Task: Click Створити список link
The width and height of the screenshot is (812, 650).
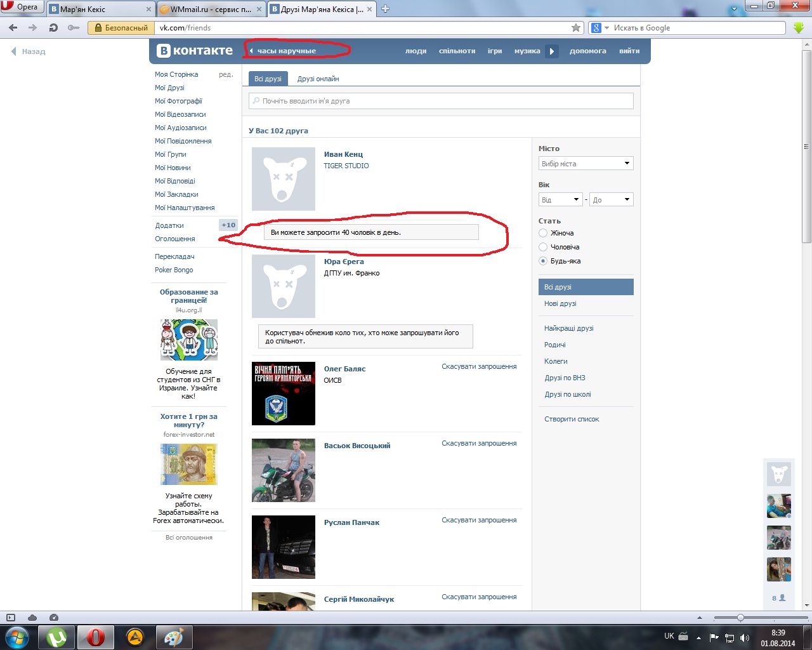Action: (x=572, y=419)
